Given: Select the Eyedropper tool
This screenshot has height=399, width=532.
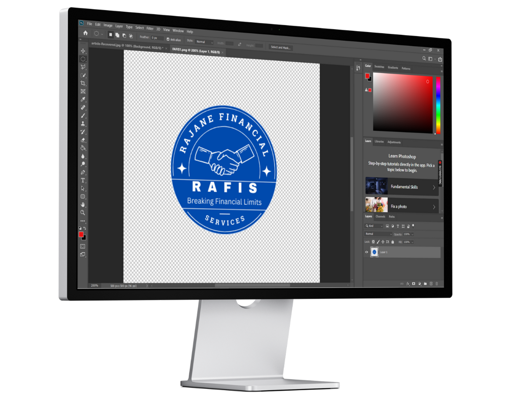Looking at the screenshot, I should (x=83, y=99).
